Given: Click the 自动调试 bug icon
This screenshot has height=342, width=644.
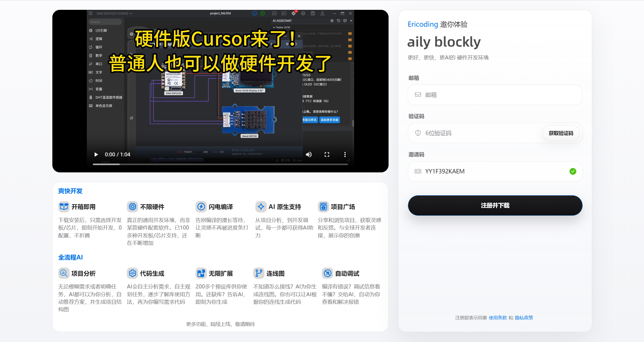Looking at the screenshot, I should (x=327, y=273).
